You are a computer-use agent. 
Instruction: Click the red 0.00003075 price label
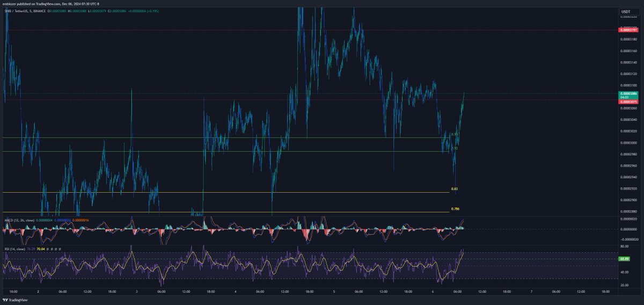tap(628, 101)
